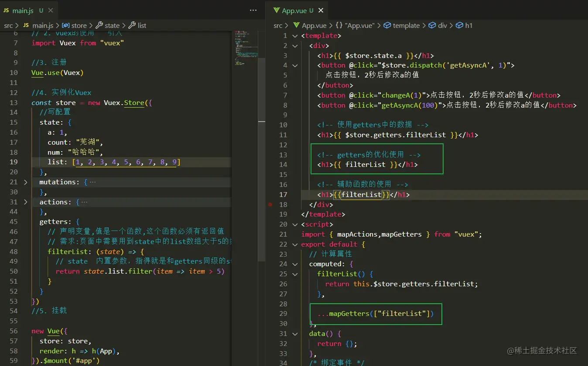Screen dimensions: 588x366
Task: Click the 'store: store,' line
Action: [x=65, y=341]
